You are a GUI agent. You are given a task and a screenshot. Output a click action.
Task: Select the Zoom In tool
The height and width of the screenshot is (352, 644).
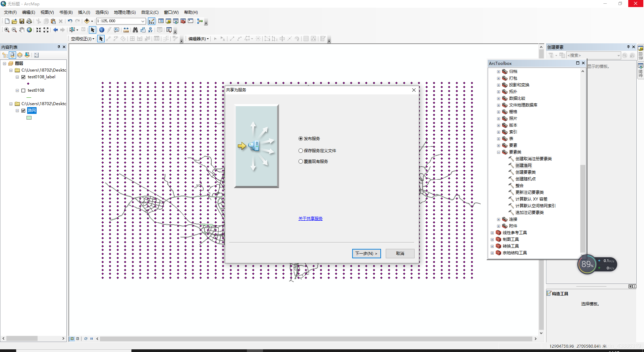(x=7, y=30)
